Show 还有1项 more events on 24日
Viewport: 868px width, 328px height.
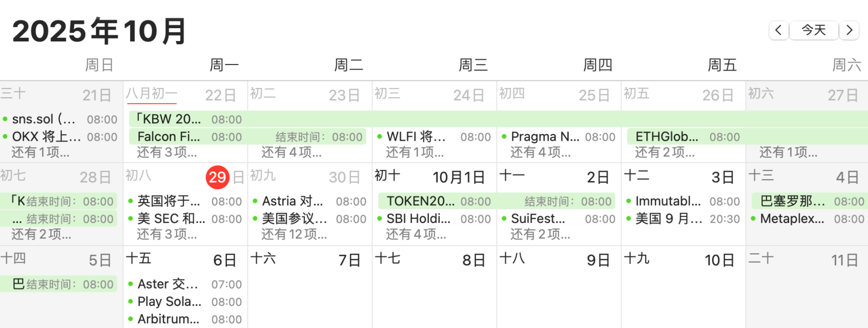[415, 152]
